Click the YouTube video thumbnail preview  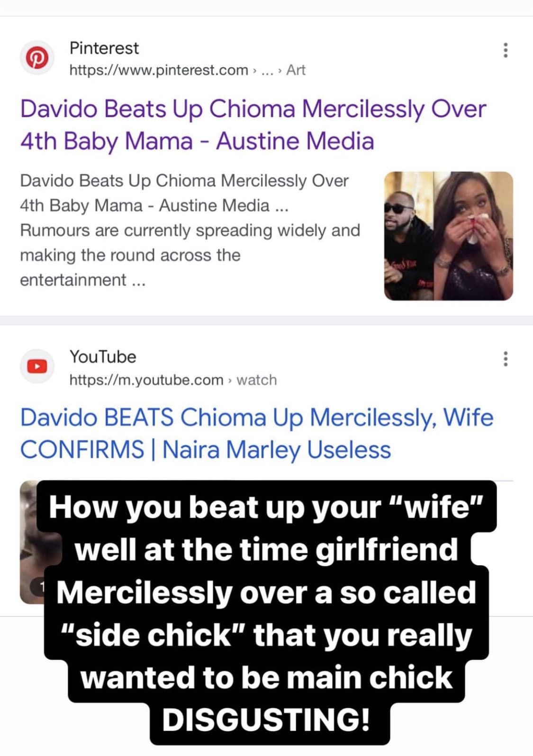point(29,542)
